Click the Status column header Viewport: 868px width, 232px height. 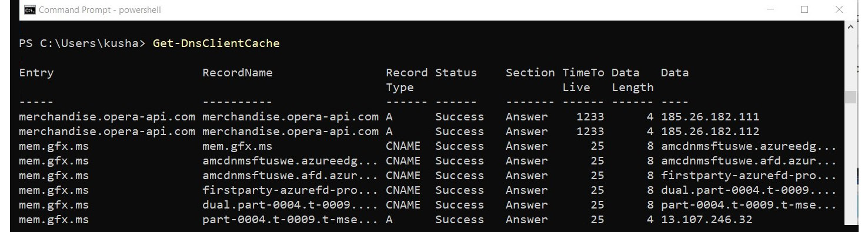click(456, 73)
